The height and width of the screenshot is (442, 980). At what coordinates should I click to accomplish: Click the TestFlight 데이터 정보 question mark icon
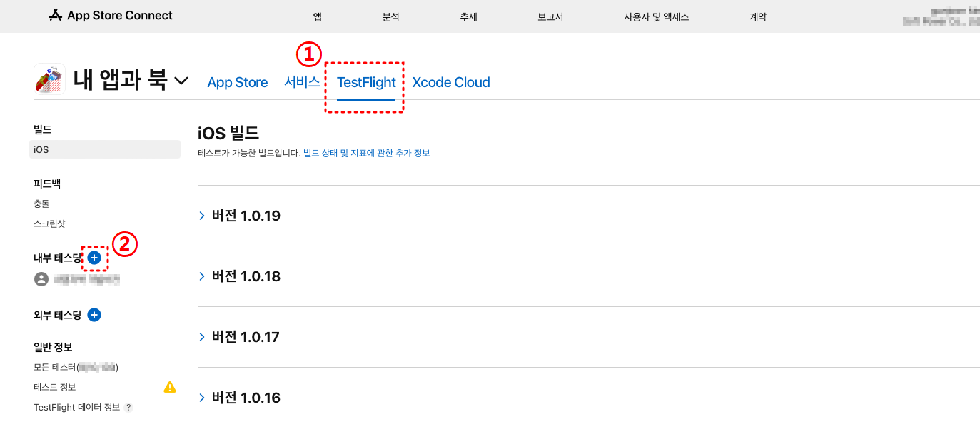[x=128, y=407]
